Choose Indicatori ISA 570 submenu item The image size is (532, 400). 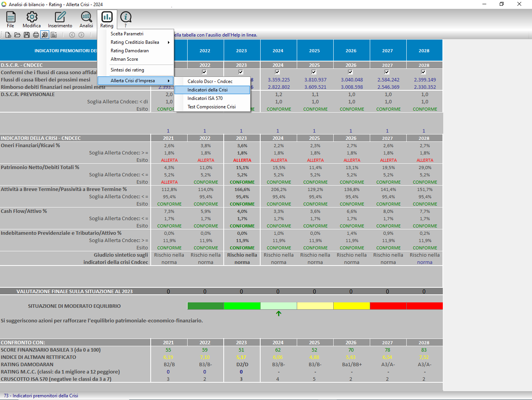tap(212, 98)
